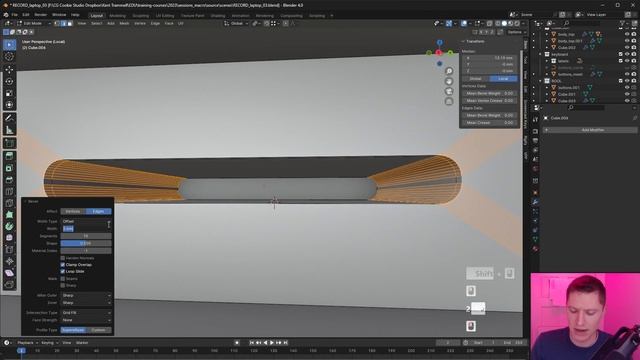640x360 pixels.
Task: Switch Median coordinates to Global
Action: click(476, 78)
